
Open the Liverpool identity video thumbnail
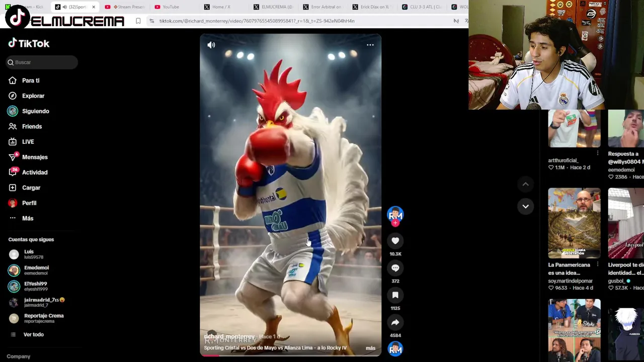tap(626, 223)
